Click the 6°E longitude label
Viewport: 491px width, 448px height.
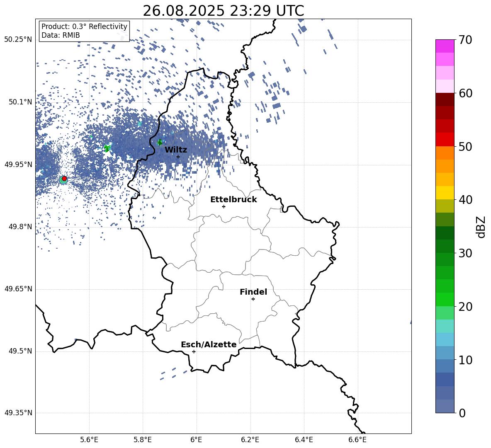196,440
